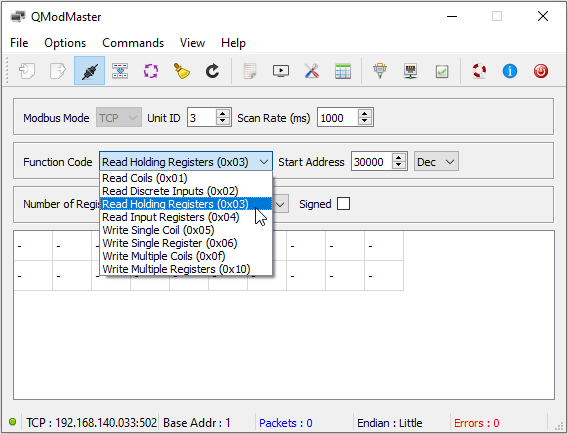
Task: Click the Read/Write request icon
Action: point(120,71)
